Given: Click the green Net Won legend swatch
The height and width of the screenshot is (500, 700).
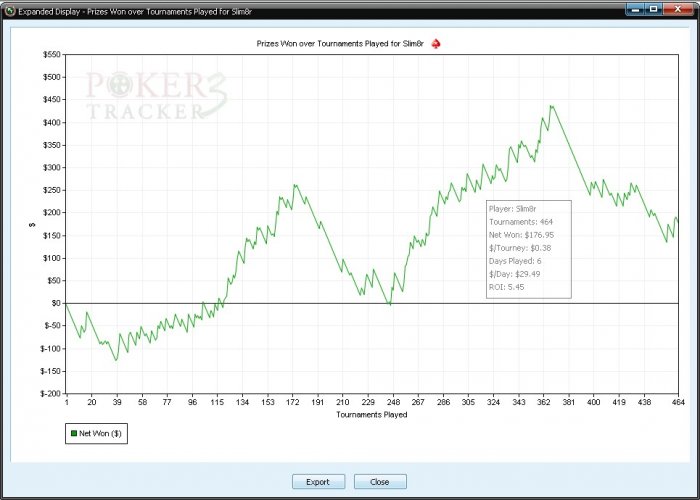Looking at the screenshot, I should 74,433.
